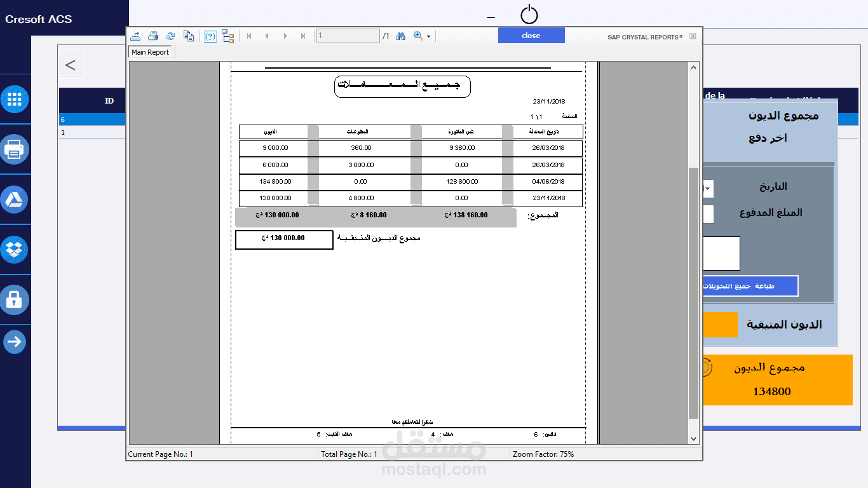This screenshot has height=488, width=868.
Task: Click the back chevron button
Action: point(71,64)
